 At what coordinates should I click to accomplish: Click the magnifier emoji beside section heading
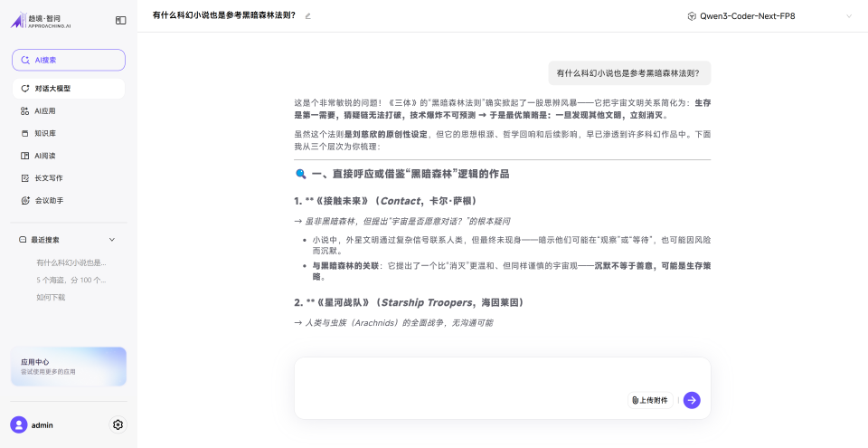click(x=300, y=174)
